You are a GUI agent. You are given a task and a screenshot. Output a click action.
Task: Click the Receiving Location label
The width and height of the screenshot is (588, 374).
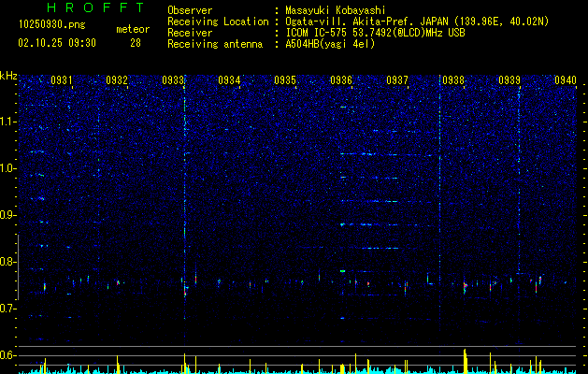coord(218,22)
